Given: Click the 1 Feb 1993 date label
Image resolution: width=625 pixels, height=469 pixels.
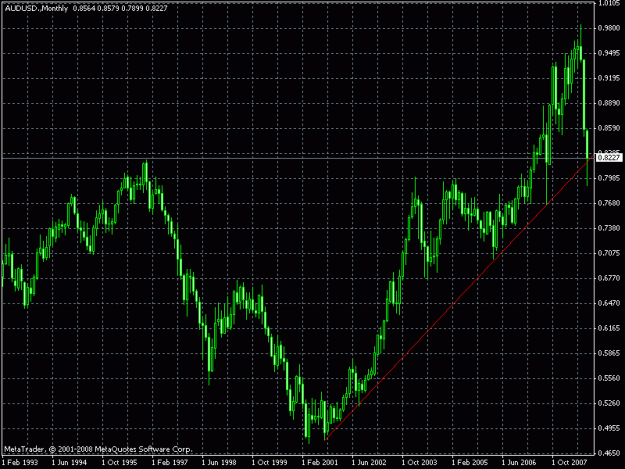Looking at the screenshot, I should click(20, 463).
